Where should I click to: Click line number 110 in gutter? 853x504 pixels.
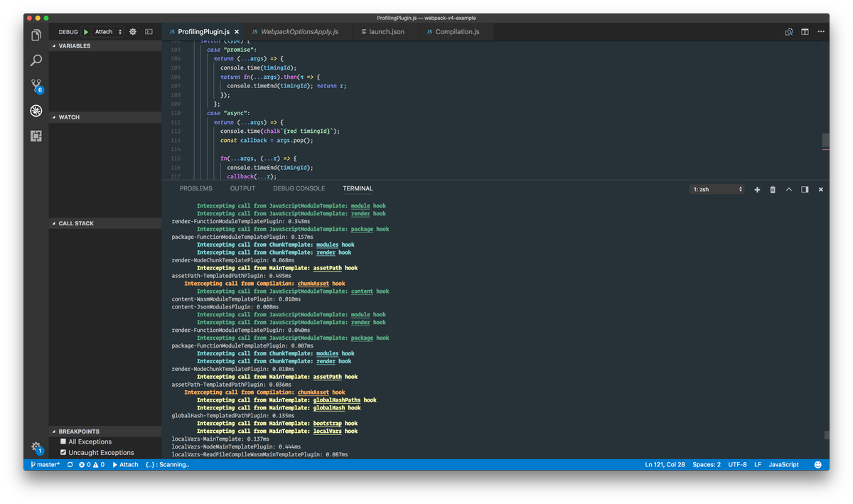176,113
